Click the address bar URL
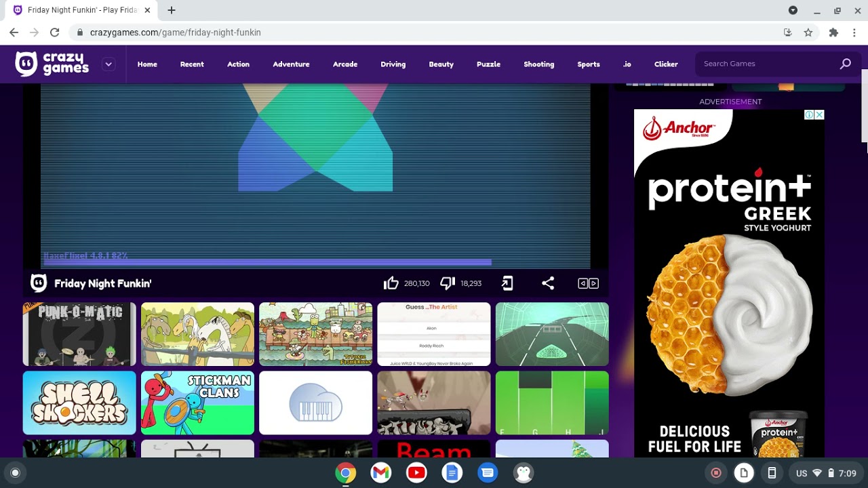The height and width of the screenshot is (488, 868). click(176, 33)
